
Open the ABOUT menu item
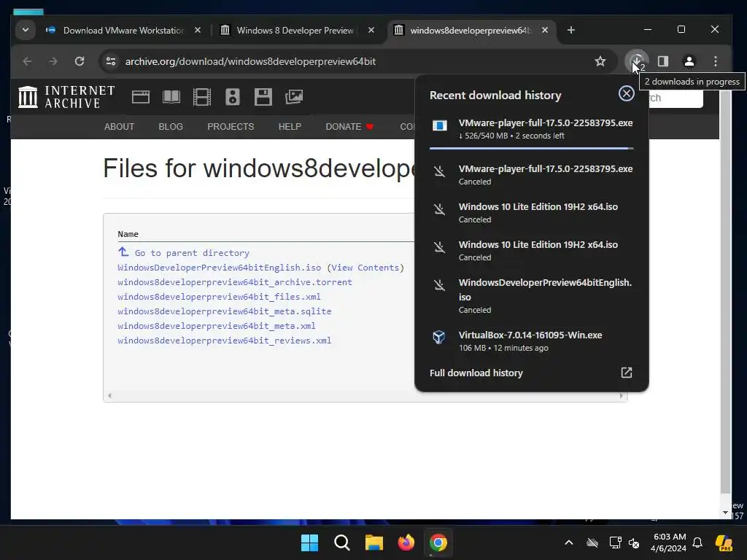119,127
